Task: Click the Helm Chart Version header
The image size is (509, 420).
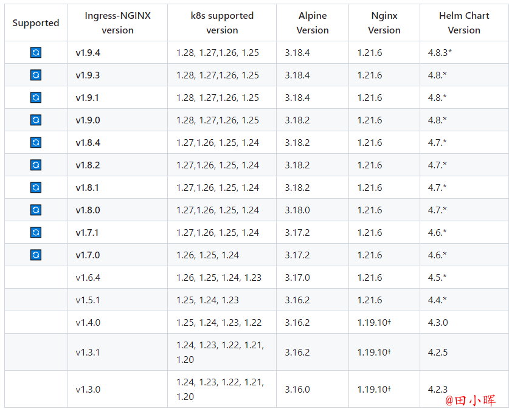Action: (464, 22)
